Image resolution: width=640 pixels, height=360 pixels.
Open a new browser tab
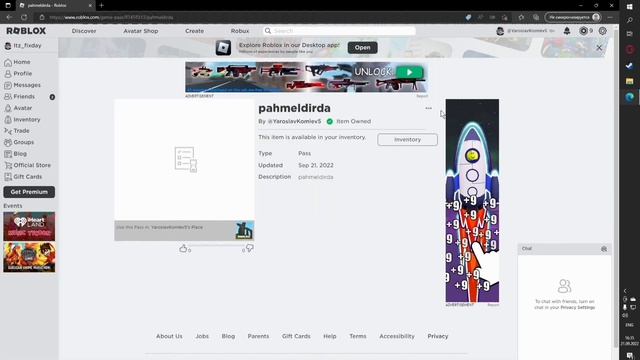click(x=101, y=5)
